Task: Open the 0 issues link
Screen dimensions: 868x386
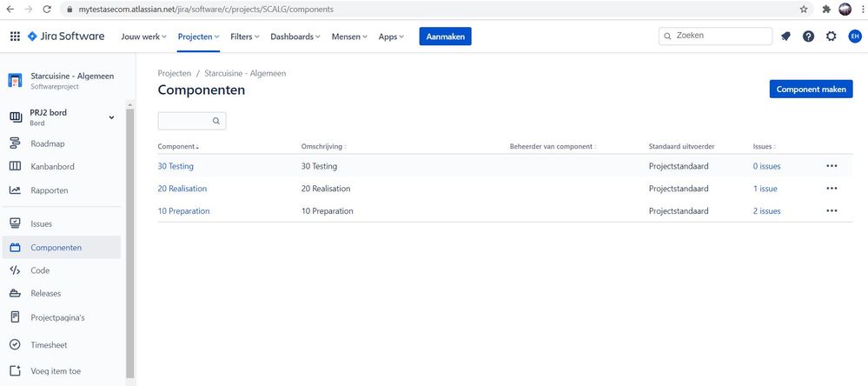Action: [x=766, y=166]
